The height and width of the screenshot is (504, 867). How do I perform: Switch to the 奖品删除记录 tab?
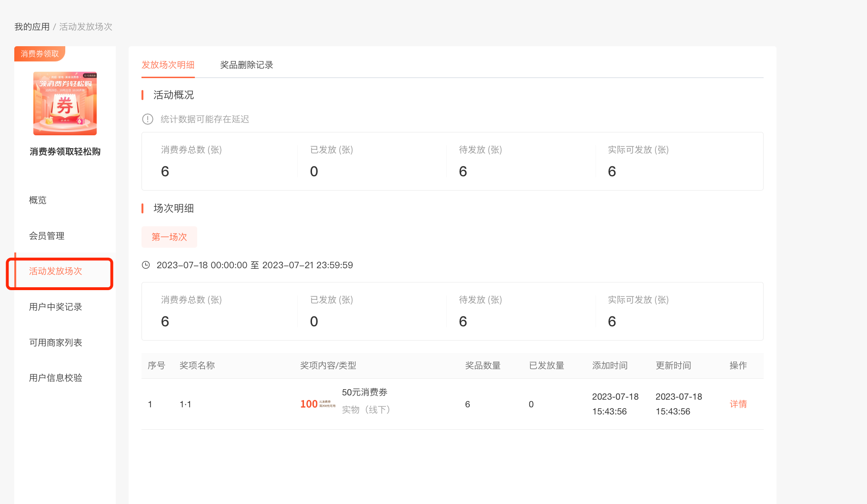tap(246, 65)
